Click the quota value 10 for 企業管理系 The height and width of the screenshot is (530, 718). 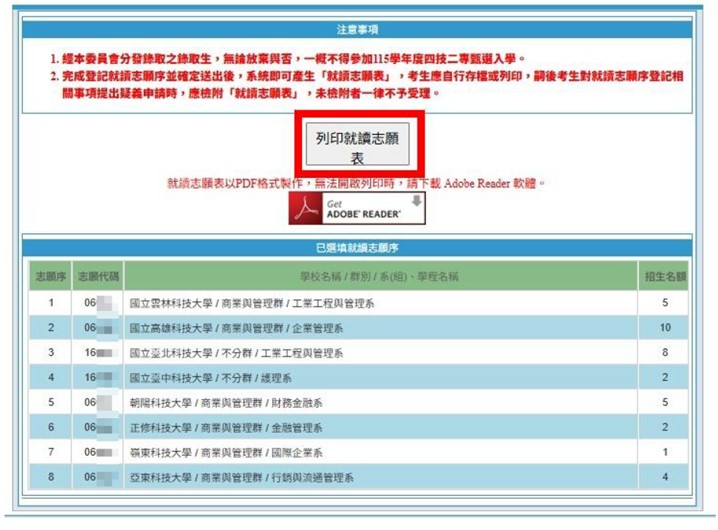pyautogui.click(x=664, y=327)
